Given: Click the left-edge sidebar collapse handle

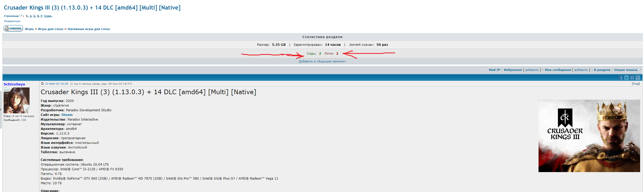Looking at the screenshot, I should [x=1, y=110].
